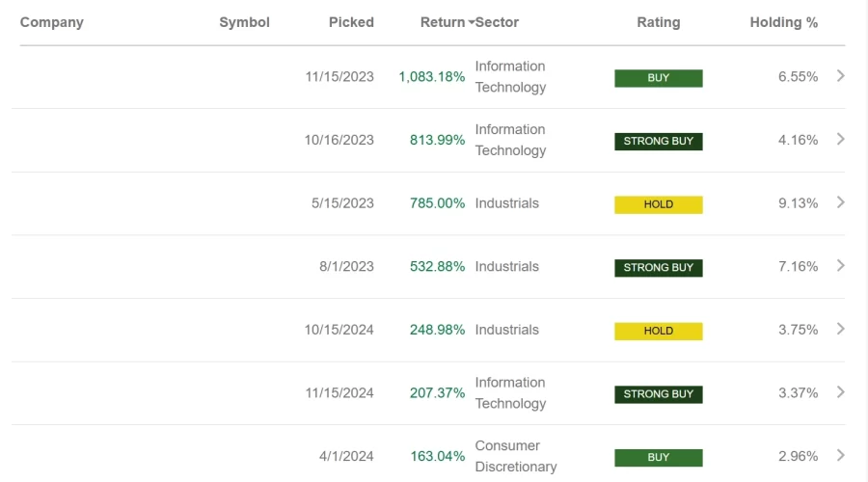The height and width of the screenshot is (482, 868).
Task: Click the Picked column header
Action: [351, 22]
